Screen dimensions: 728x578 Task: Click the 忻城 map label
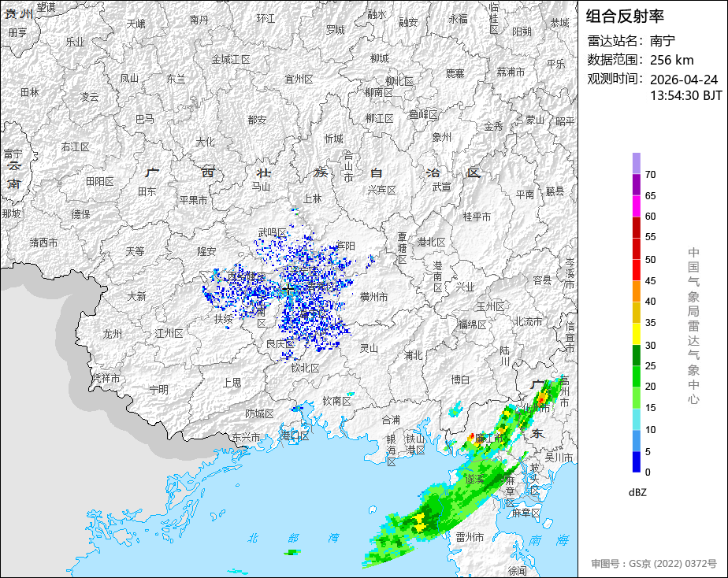334,139
